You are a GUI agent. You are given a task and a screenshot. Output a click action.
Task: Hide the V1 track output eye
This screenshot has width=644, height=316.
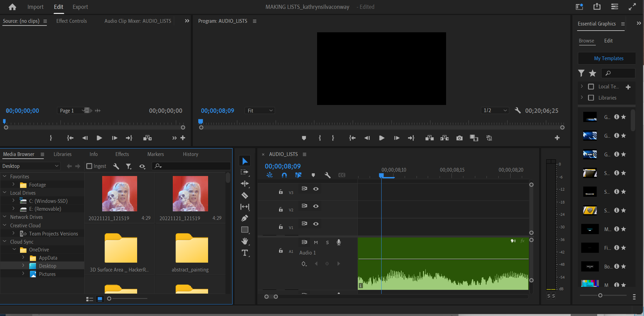point(316,224)
